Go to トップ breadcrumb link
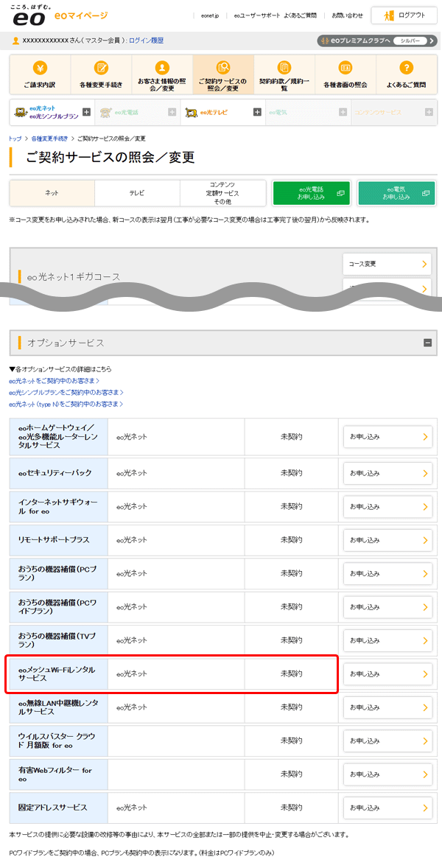This screenshot has width=442, height=868. pyautogui.click(x=15, y=138)
